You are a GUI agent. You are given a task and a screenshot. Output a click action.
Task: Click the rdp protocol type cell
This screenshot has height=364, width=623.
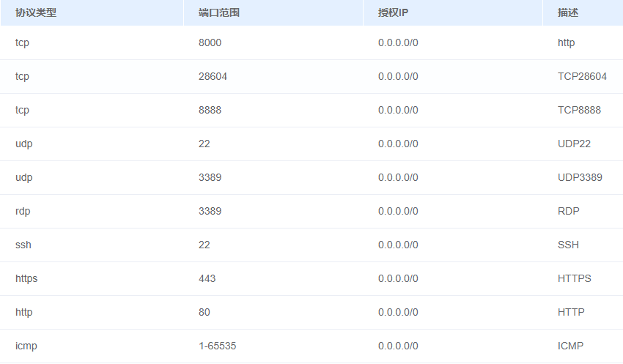click(x=23, y=211)
